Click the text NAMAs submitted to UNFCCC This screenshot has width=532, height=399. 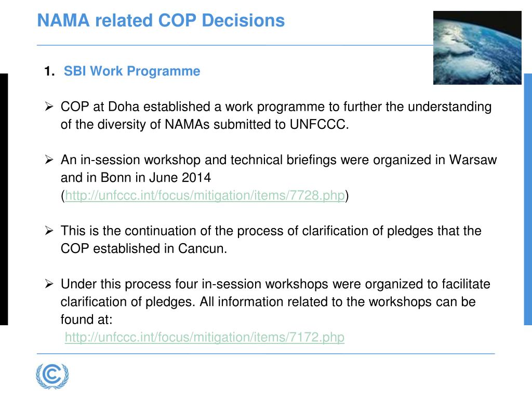coord(257,125)
